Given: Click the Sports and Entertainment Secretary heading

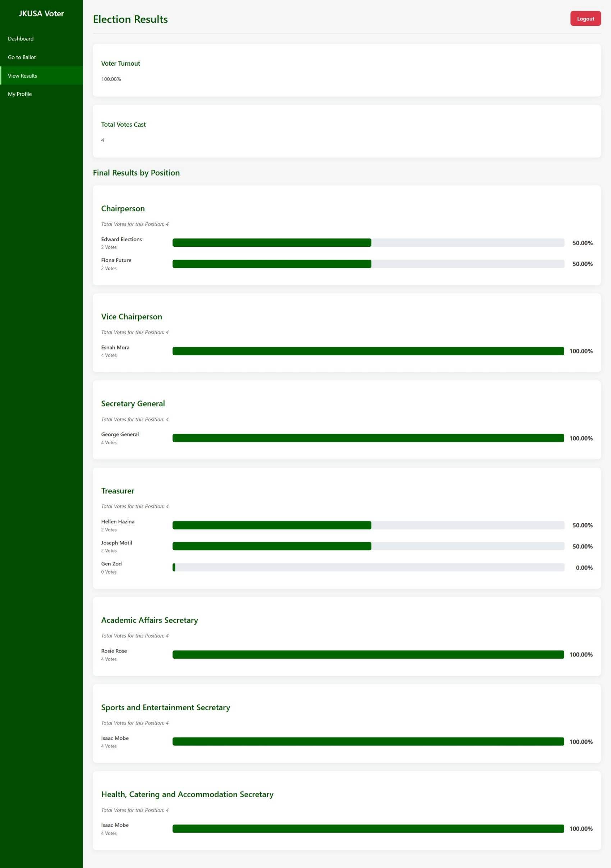Looking at the screenshot, I should (x=165, y=707).
